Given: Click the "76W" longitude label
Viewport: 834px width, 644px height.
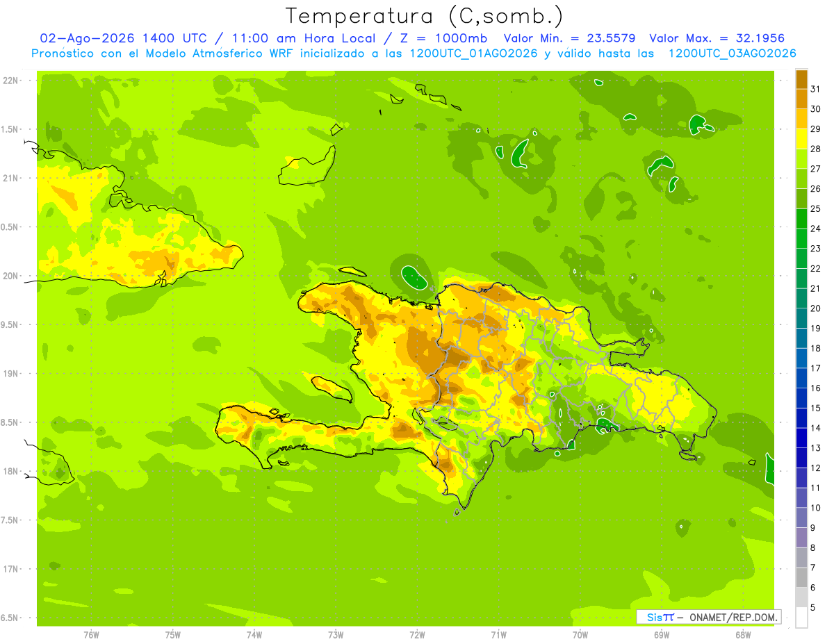Looking at the screenshot, I should [91, 634].
